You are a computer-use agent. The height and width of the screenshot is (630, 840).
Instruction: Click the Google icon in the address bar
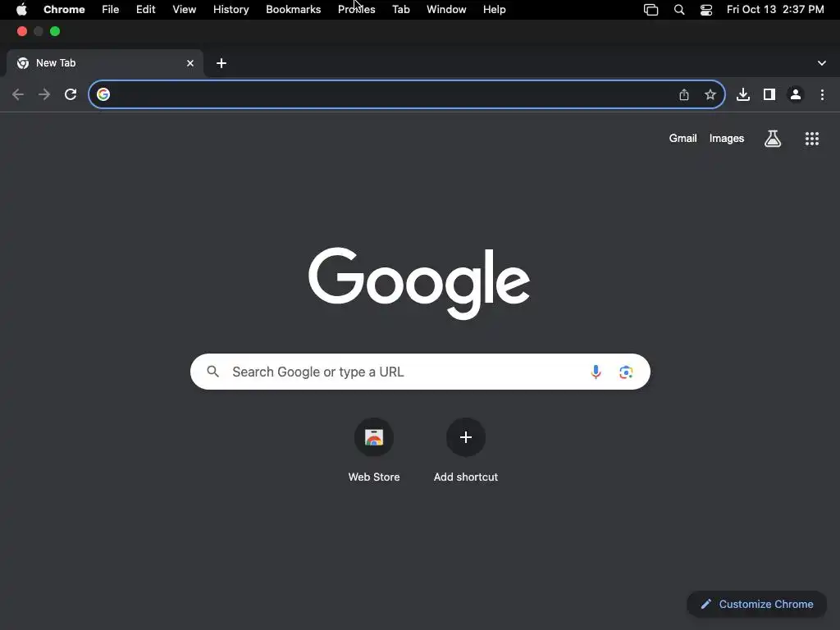(x=103, y=94)
